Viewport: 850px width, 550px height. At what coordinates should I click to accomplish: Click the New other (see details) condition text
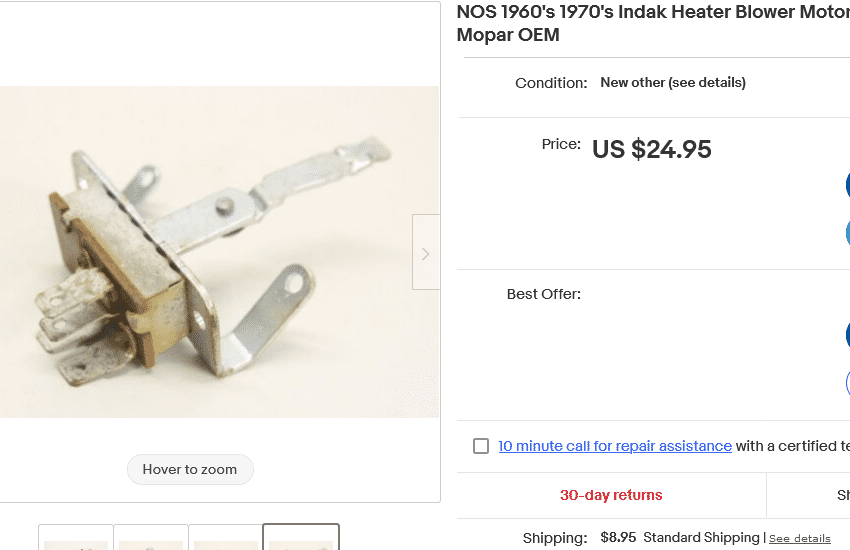[x=673, y=83]
